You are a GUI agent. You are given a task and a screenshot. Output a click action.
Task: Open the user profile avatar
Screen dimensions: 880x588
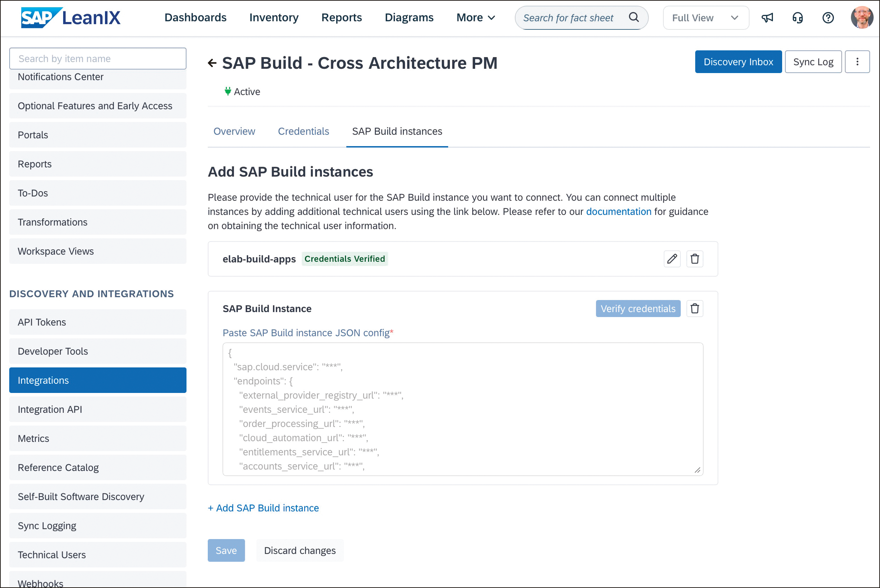pyautogui.click(x=862, y=18)
